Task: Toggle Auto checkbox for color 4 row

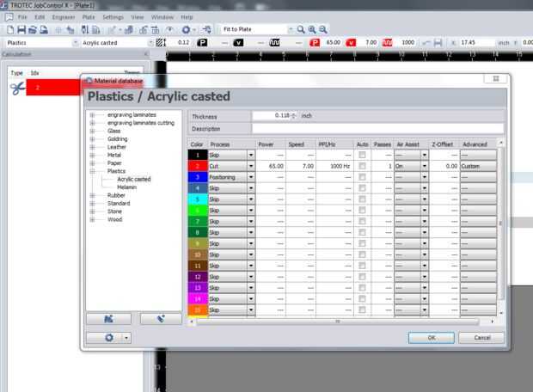Action: 363,188
